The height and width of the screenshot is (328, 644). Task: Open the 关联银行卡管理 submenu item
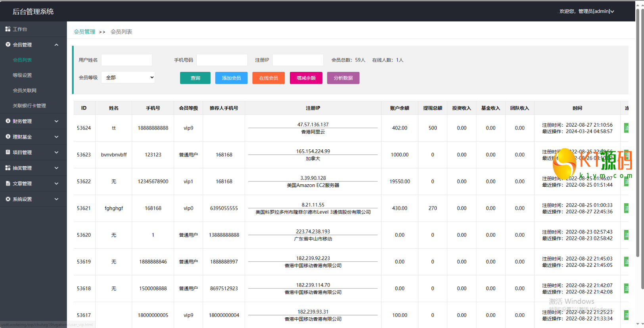coord(29,106)
